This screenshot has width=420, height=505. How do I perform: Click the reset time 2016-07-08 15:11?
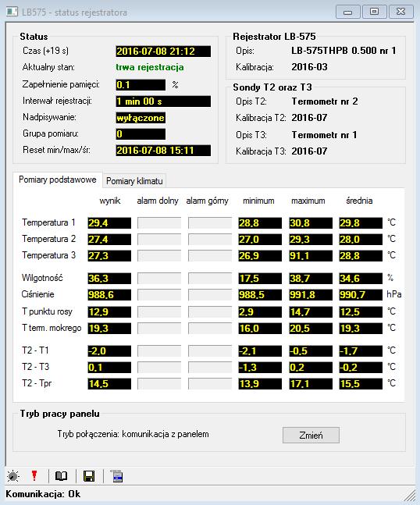coord(163,151)
